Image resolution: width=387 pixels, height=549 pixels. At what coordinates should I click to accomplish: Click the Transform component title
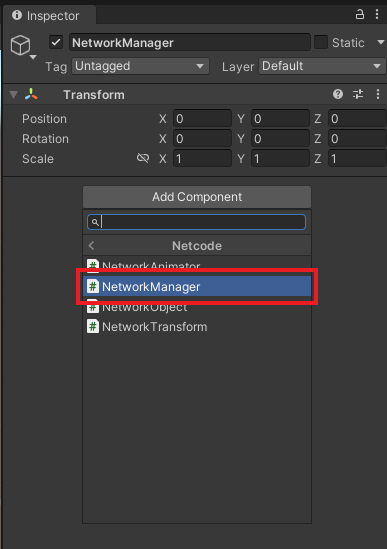[x=94, y=95]
